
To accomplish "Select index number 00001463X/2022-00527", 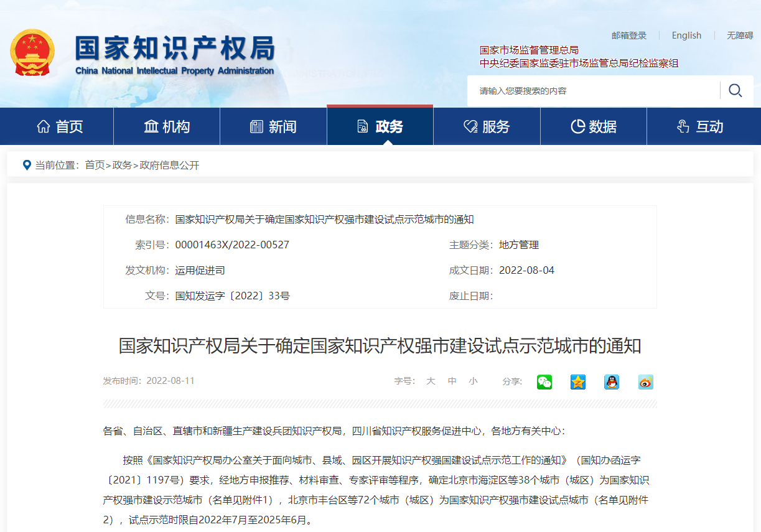I will [x=232, y=245].
